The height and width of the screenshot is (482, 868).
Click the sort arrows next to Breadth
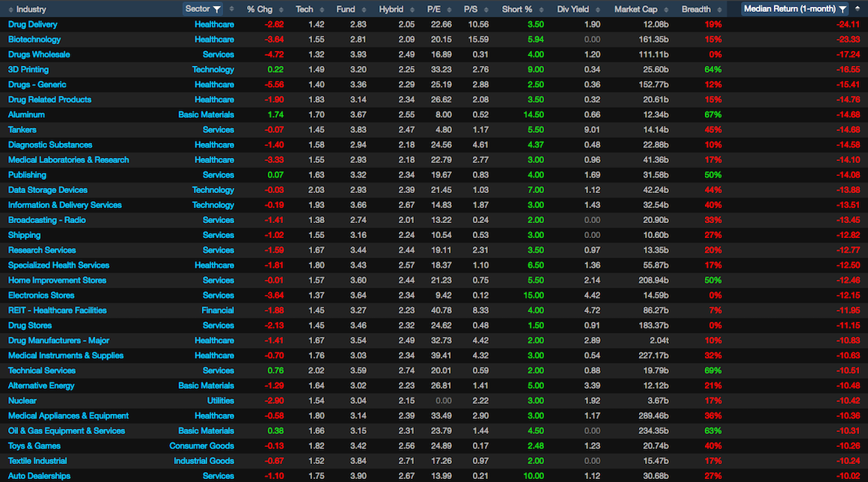coord(719,10)
